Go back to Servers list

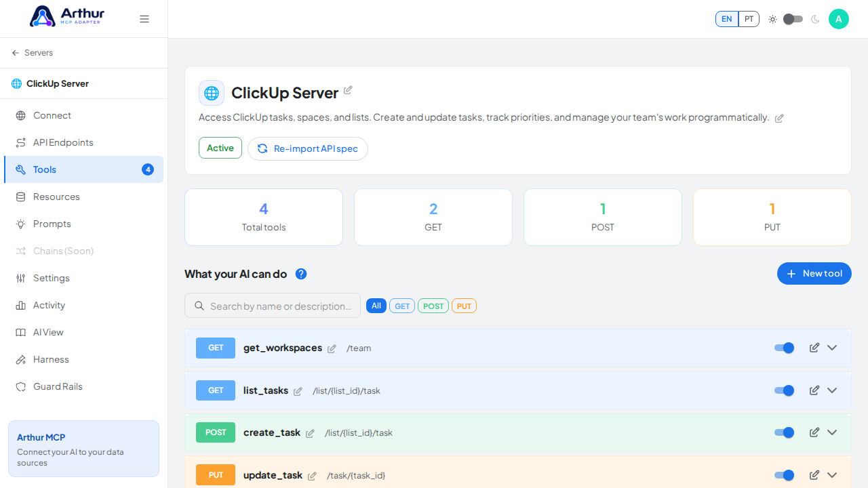pos(33,53)
